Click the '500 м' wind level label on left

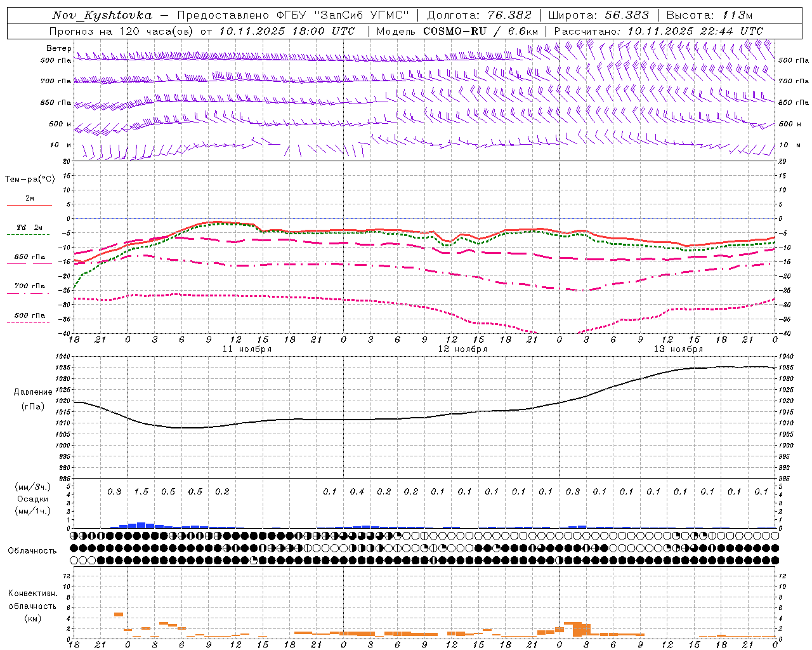coord(60,124)
